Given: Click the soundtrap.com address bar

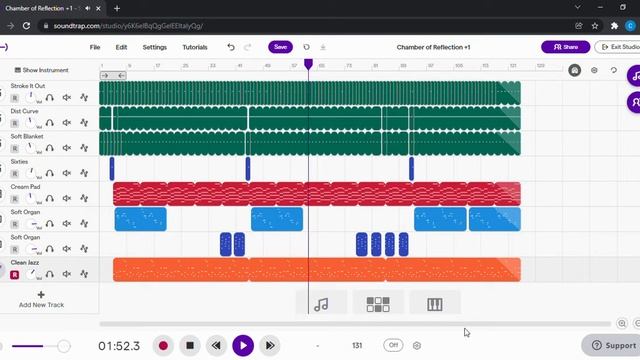Looking at the screenshot, I should click(306, 26).
